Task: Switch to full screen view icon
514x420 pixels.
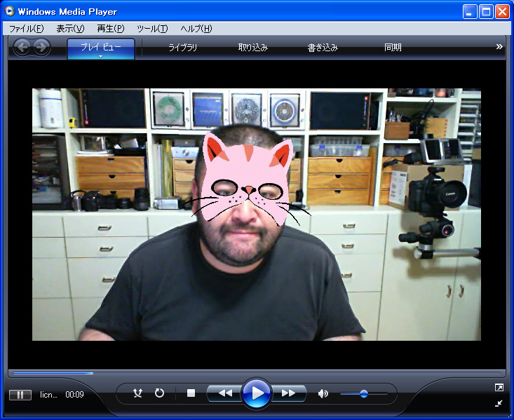Action: click(499, 387)
